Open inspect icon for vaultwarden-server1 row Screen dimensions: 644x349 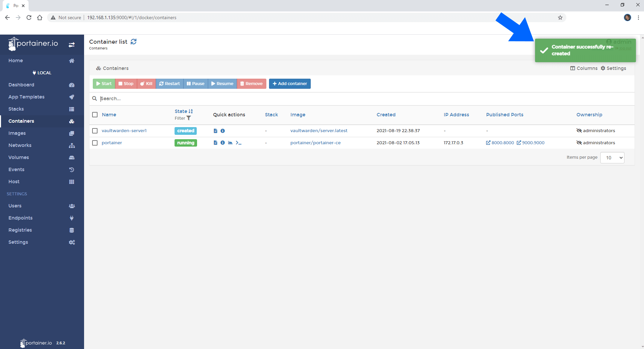(223, 131)
